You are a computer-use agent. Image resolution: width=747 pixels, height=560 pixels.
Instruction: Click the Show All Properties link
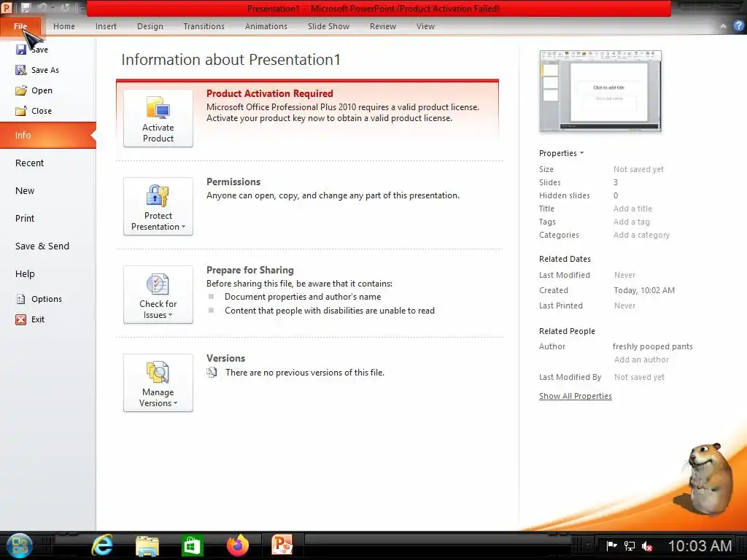(575, 396)
